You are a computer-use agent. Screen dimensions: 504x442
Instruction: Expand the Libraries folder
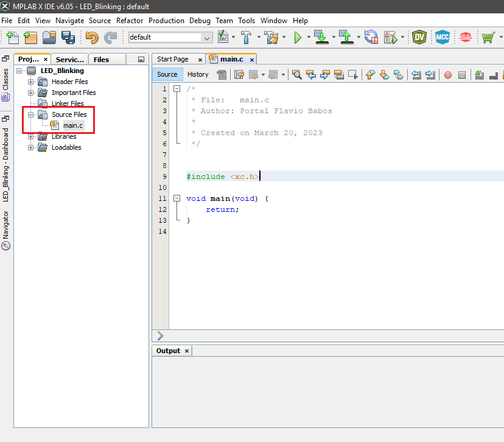tap(30, 136)
